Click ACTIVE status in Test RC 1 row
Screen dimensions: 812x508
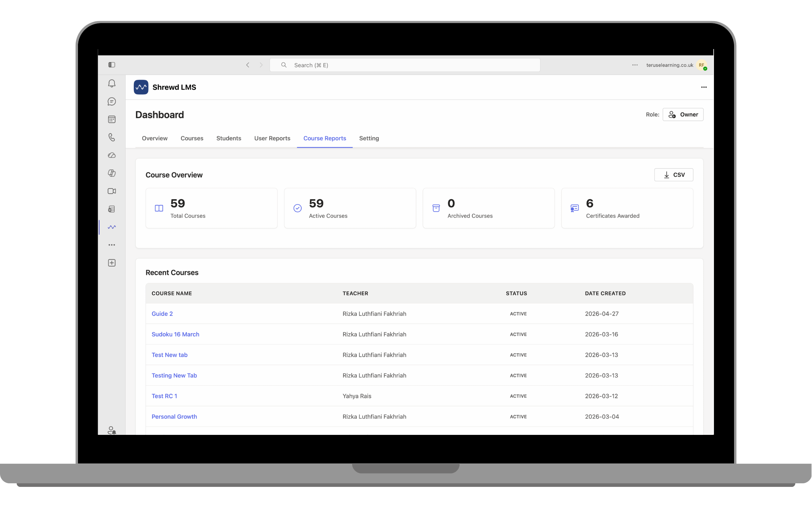pyautogui.click(x=518, y=396)
